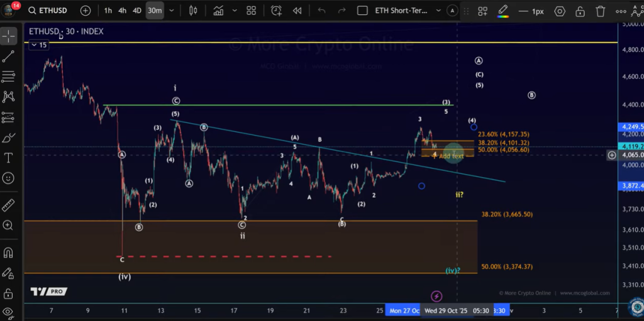Image resolution: width=644 pixels, height=321 pixels.
Task: Click the Add text label on chart
Action: pyautogui.click(x=451, y=156)
